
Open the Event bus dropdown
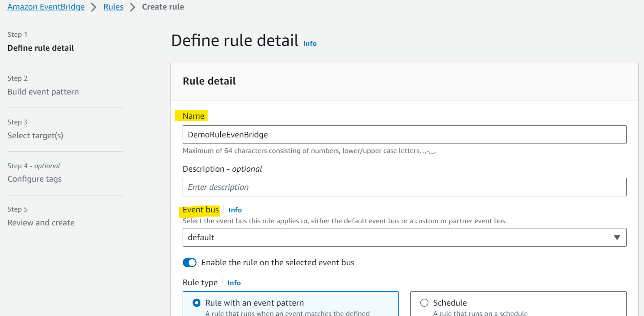[x=405, y=238]
